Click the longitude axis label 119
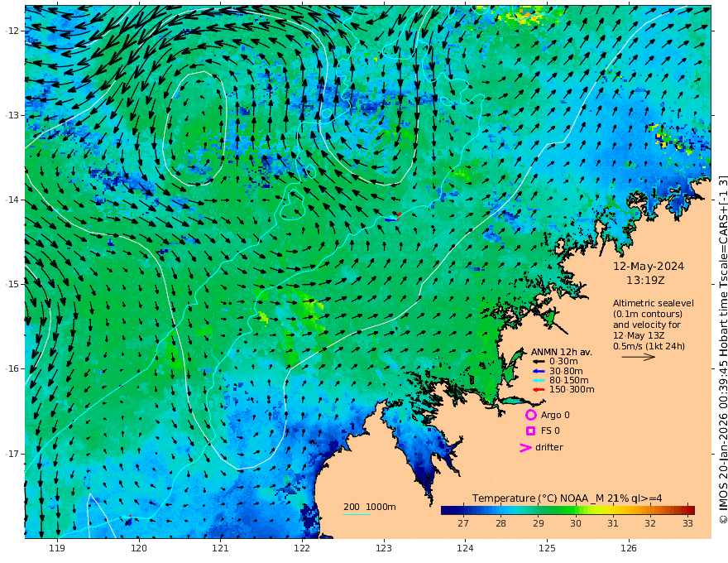 [x=57, y=549]
